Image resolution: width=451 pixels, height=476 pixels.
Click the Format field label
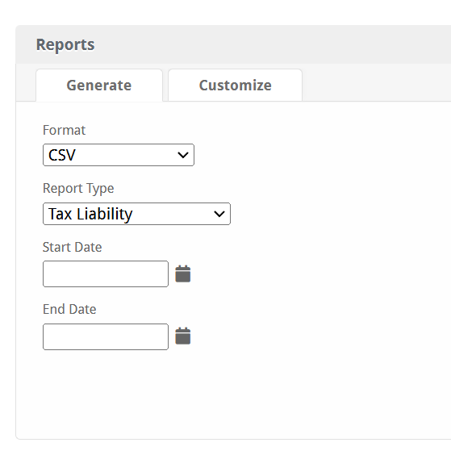click(64, 130)
